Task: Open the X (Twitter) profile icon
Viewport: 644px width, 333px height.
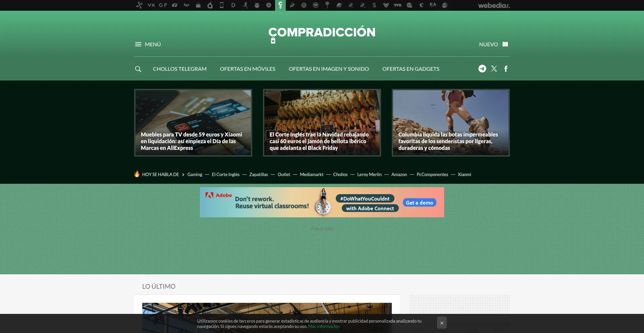Action: tap(494, 69)
